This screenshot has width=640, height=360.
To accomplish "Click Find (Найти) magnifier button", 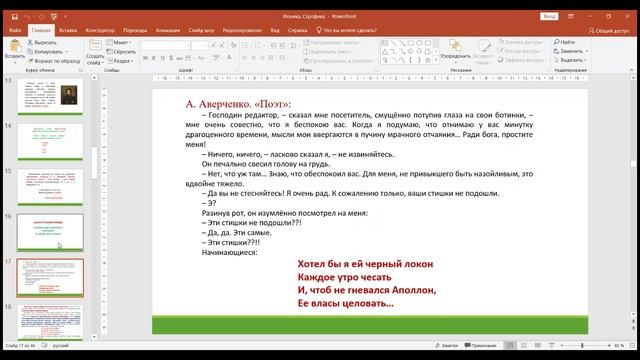I will point(564,42).
